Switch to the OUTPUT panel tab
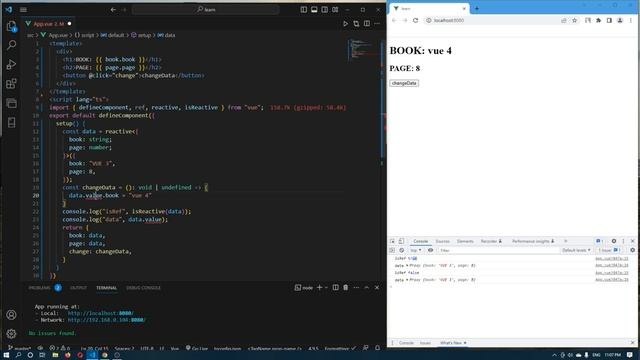The width and height of the screenshot is (640, 360). pos(78,288)
